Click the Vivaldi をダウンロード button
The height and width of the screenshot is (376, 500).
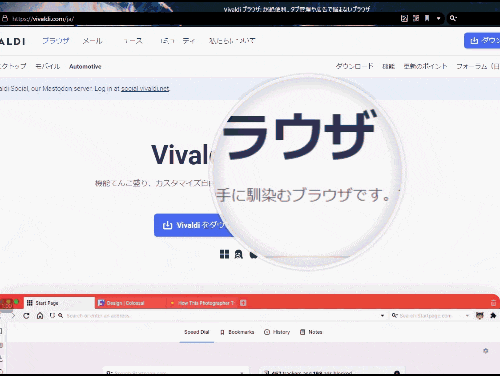(x=194, y=225)
